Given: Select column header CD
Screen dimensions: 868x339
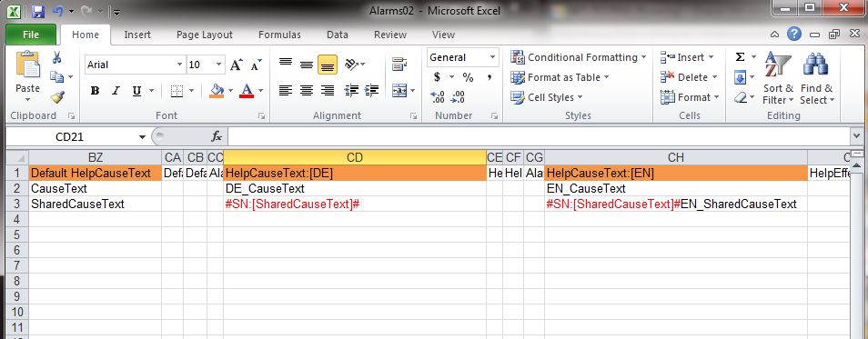Looking at the screenshot, I should point(354,158).
